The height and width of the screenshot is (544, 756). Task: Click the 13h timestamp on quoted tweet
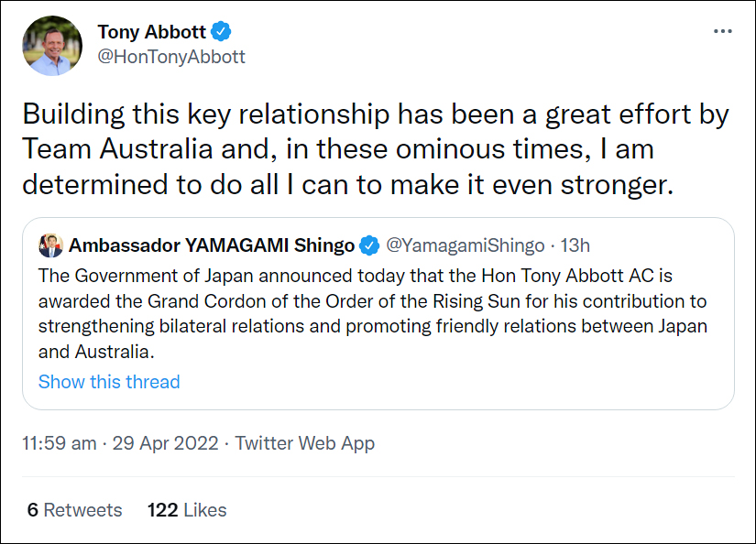pos(575,245)
